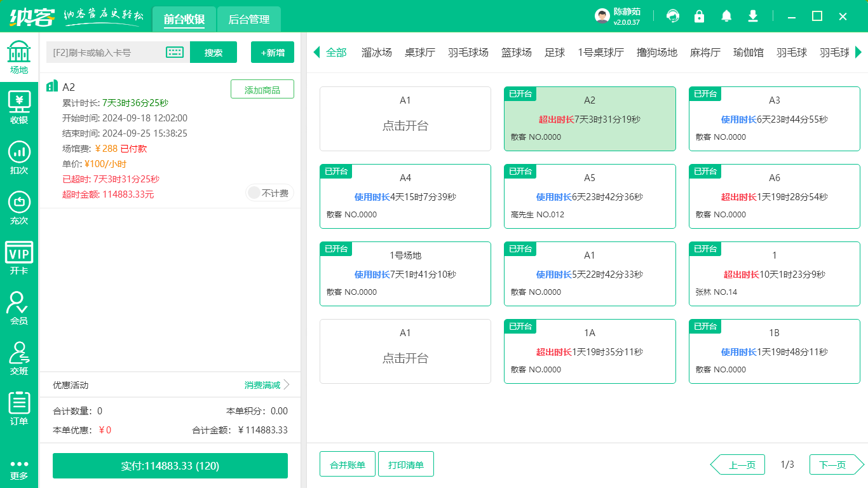The image size is (868, 488).
Task: Click the 添加商品 button
Action: pos(262,90)
